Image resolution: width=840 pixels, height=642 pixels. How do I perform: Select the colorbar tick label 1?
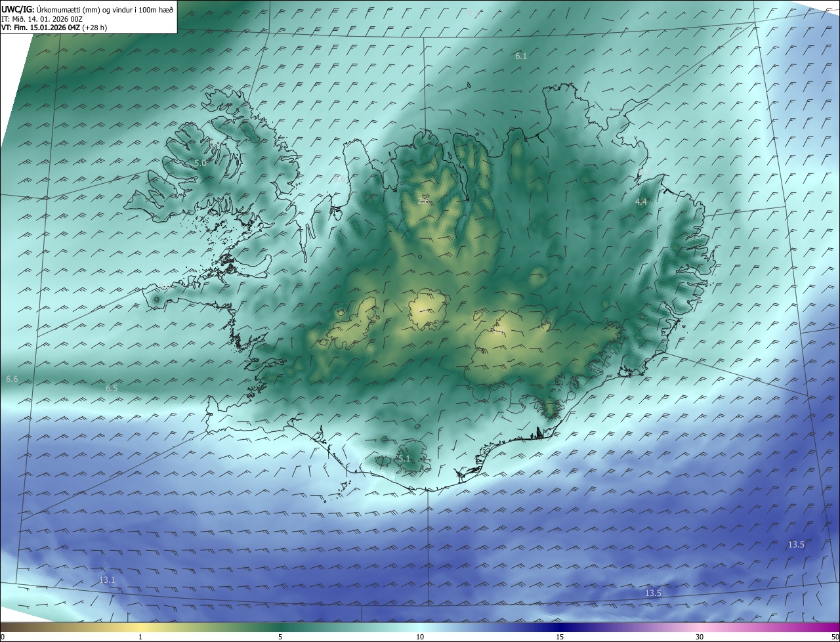click(x=140, y=637)
